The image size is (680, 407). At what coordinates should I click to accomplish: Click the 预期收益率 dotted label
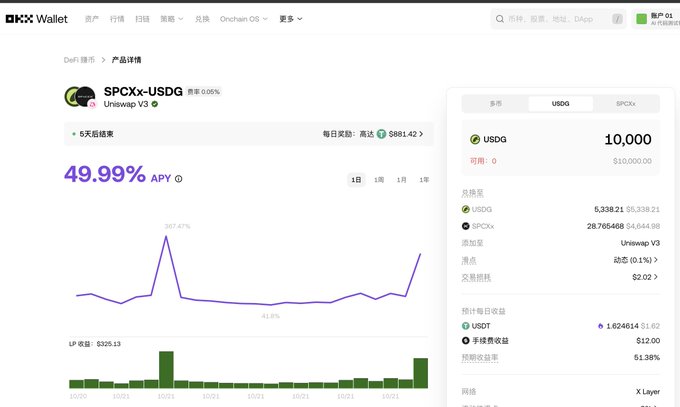coord(480,358)
